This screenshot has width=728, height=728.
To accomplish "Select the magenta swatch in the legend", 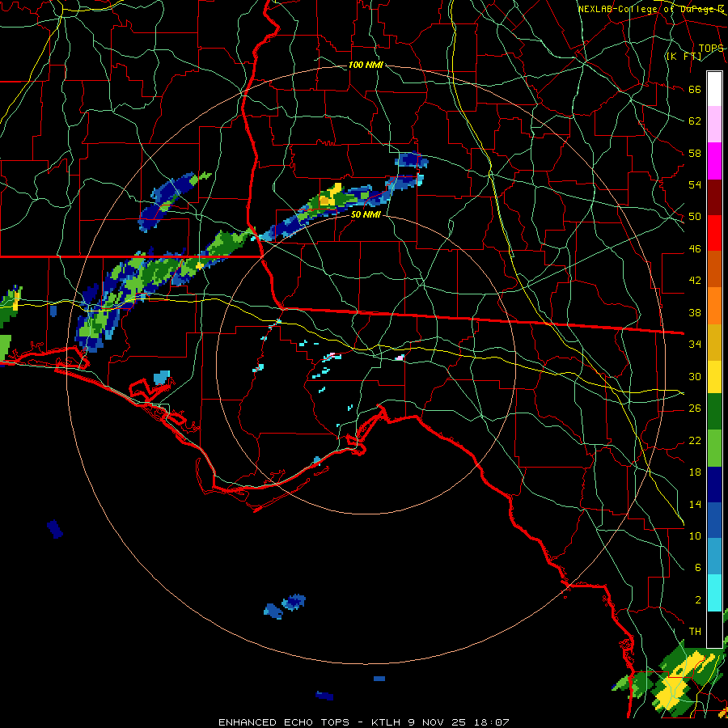I will coord(714,161).
